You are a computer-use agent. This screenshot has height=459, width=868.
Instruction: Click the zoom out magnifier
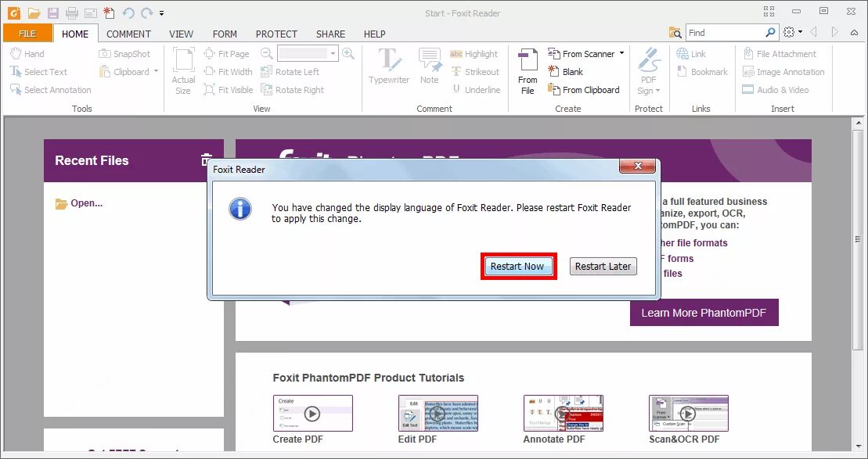tap(267, 54)
